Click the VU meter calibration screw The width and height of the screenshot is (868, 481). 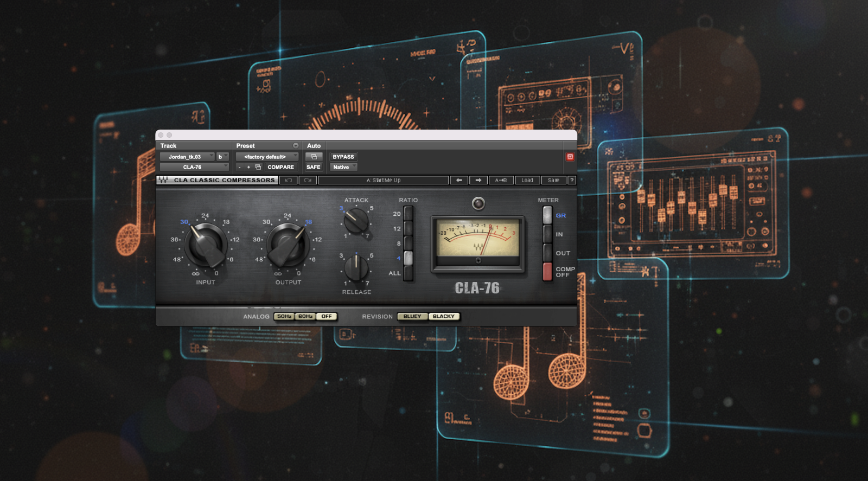(x=478, y=260)
